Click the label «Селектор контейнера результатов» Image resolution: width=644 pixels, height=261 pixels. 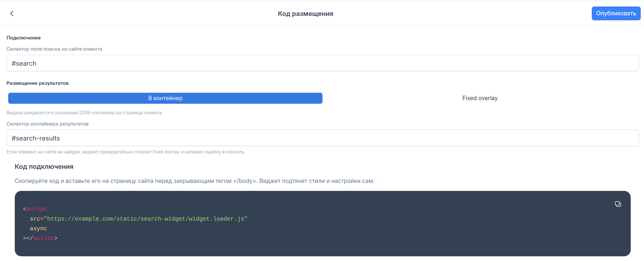(47, 124)
